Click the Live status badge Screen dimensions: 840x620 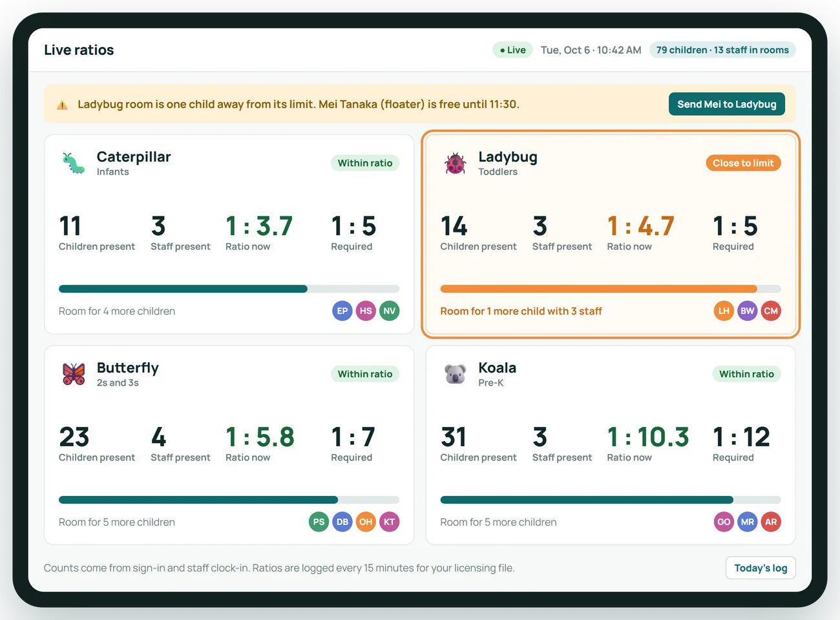tap(512, 50)
